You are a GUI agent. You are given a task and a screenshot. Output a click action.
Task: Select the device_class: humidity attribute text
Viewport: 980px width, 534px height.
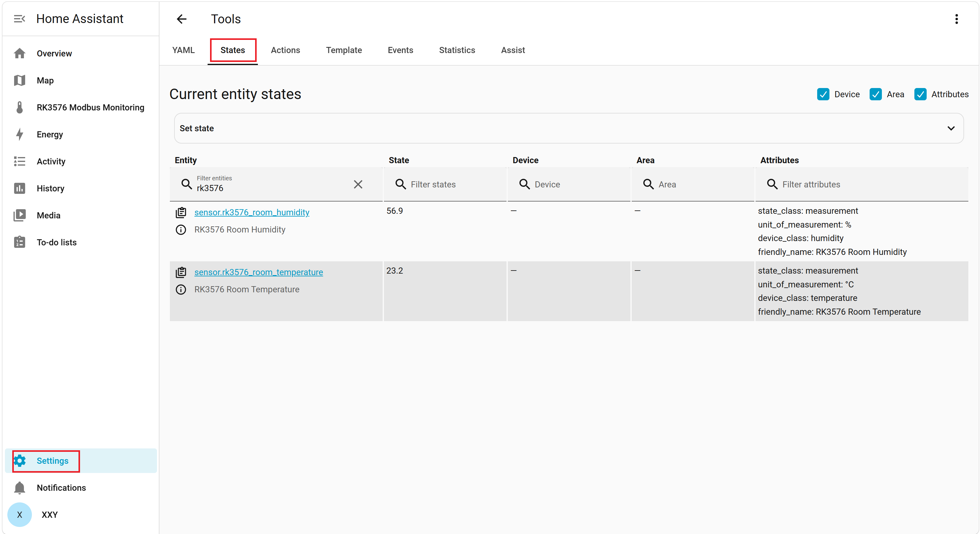tap(800, 238)
